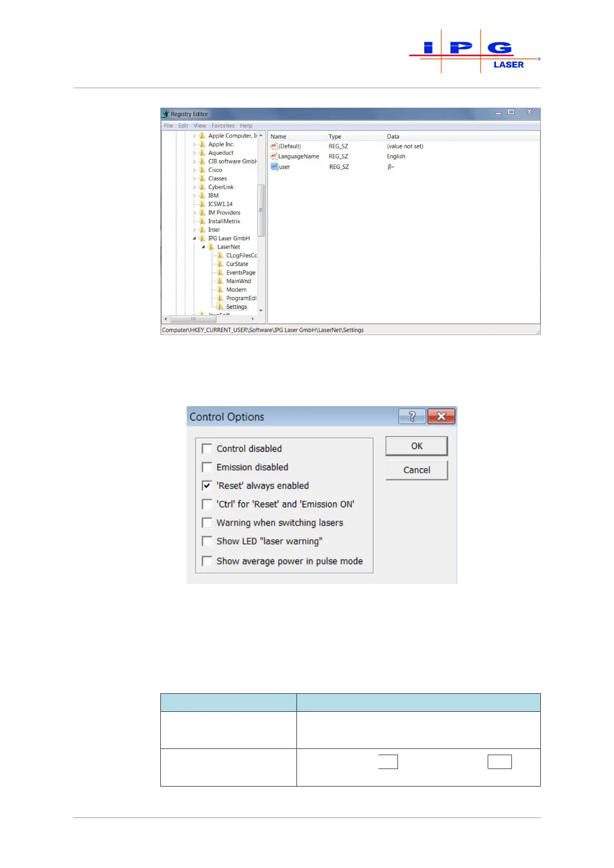This screenshot has width=614, height=868.
Task: Click the registry tree vertical scrollbar thumb
Action: (x=261, y=210)
